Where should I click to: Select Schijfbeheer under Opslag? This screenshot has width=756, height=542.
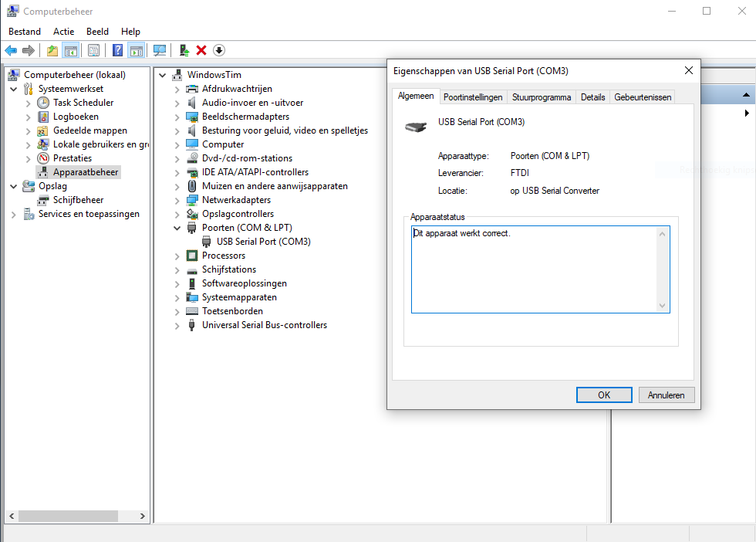pyautogui.click(x=78, y=200)
